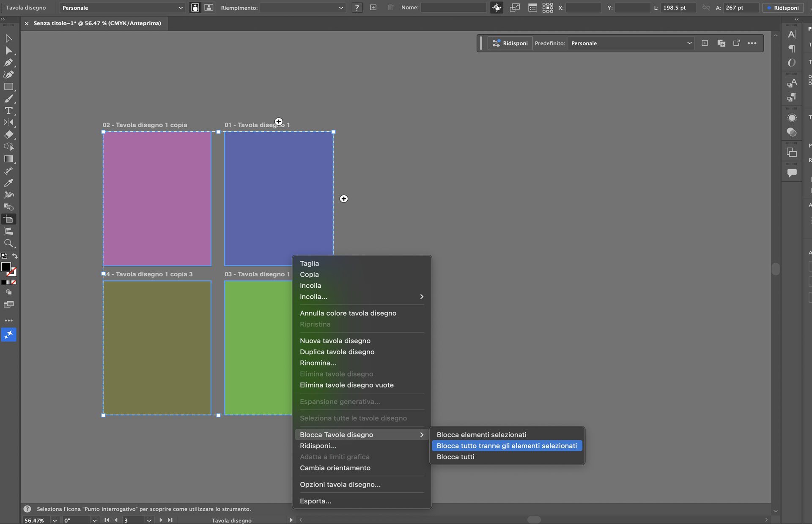Click the blue Ridisponi button at top right

click(x=783, y=8)
